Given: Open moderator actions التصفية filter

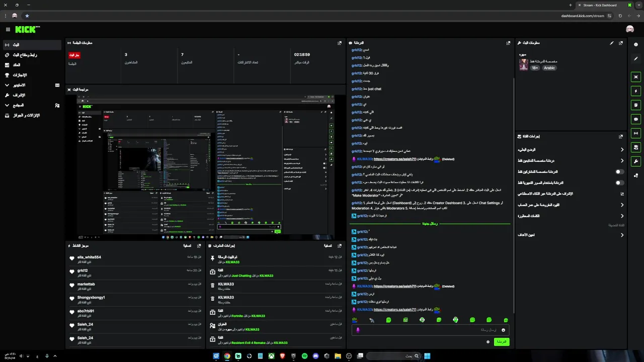Looking at the screenshot, I should 328,246.
